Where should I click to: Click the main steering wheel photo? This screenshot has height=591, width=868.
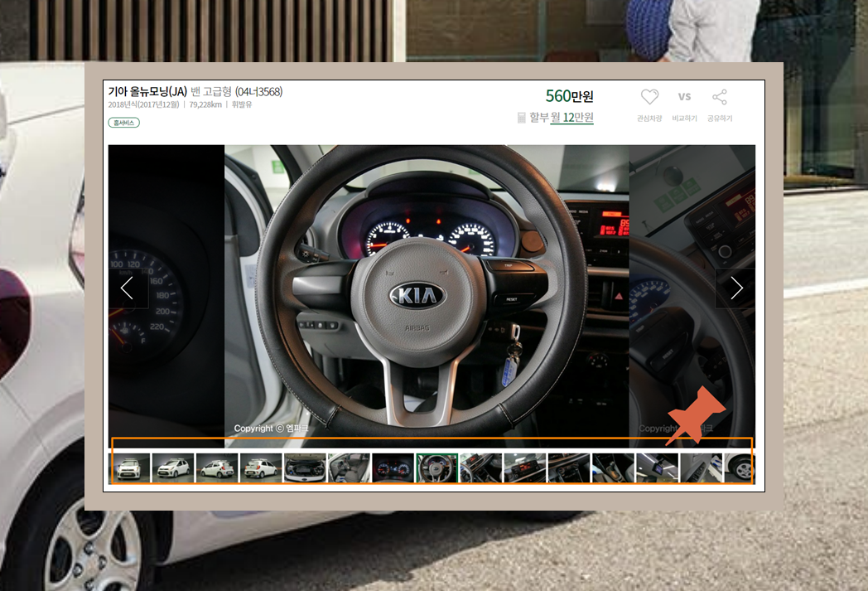click(427, 297)
